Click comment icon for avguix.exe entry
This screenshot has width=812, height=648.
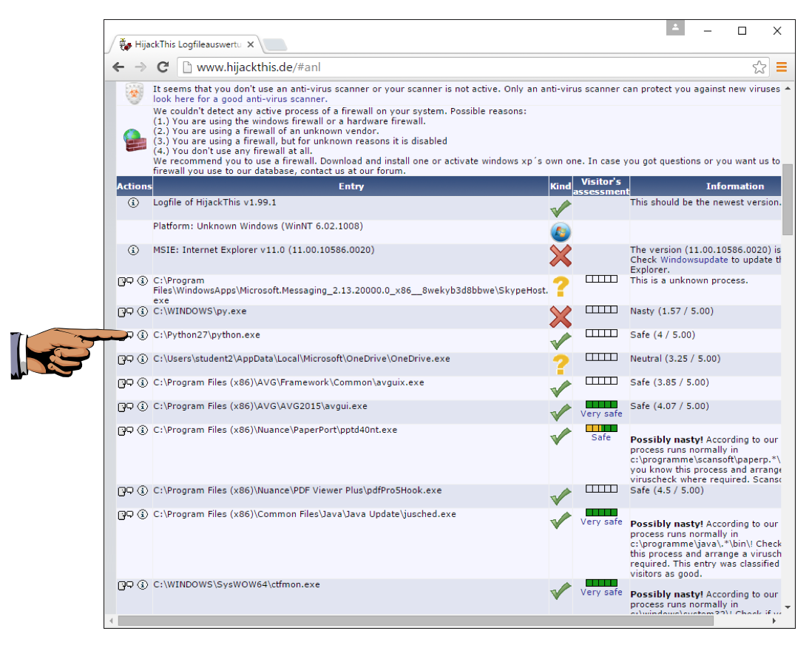click(x=125, y=383)
